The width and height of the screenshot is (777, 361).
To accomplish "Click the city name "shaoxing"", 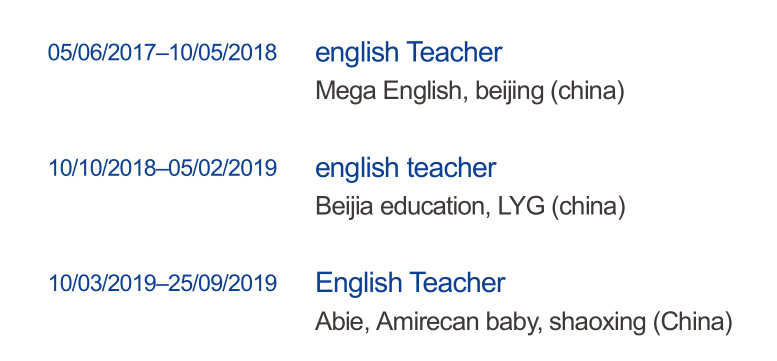I will [x=597, y=323].
